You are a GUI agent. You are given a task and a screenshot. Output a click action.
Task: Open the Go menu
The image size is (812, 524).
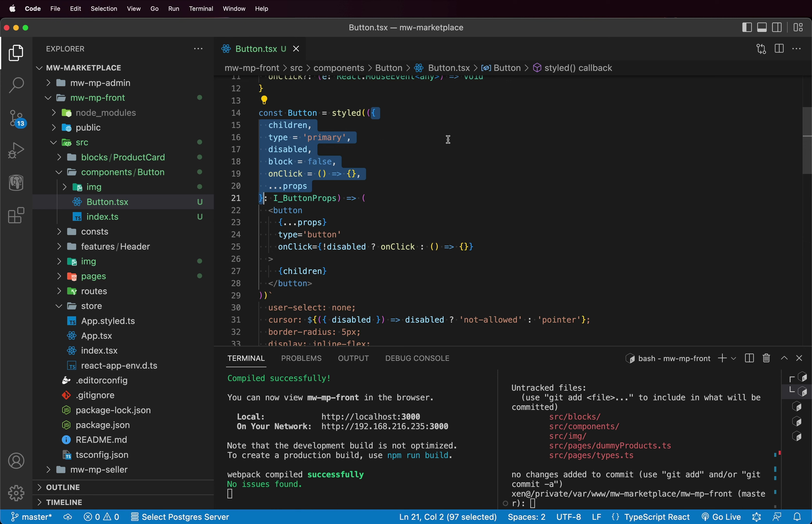(x=154, y=8)
